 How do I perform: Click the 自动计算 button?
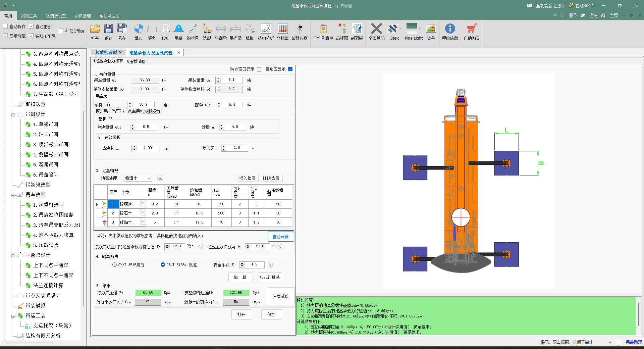click(x=281, y=237)
